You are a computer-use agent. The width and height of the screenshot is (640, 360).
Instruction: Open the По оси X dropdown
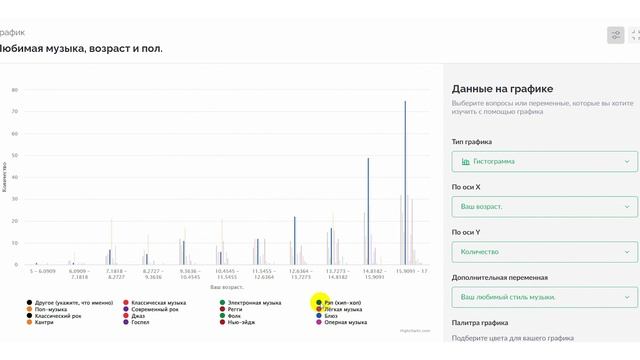pyautogui.click(x=544, y=207)
